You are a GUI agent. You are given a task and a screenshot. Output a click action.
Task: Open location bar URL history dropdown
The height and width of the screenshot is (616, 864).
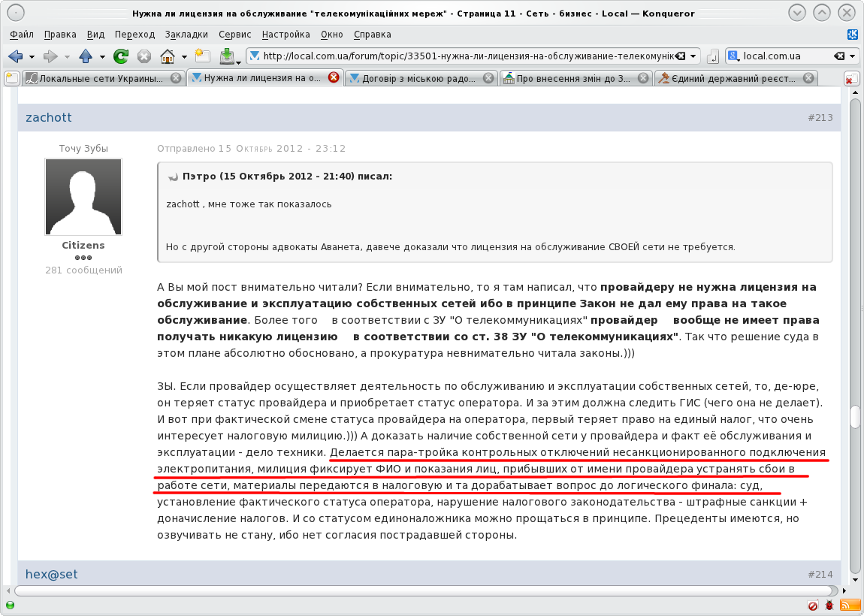(x=693, y=56)
